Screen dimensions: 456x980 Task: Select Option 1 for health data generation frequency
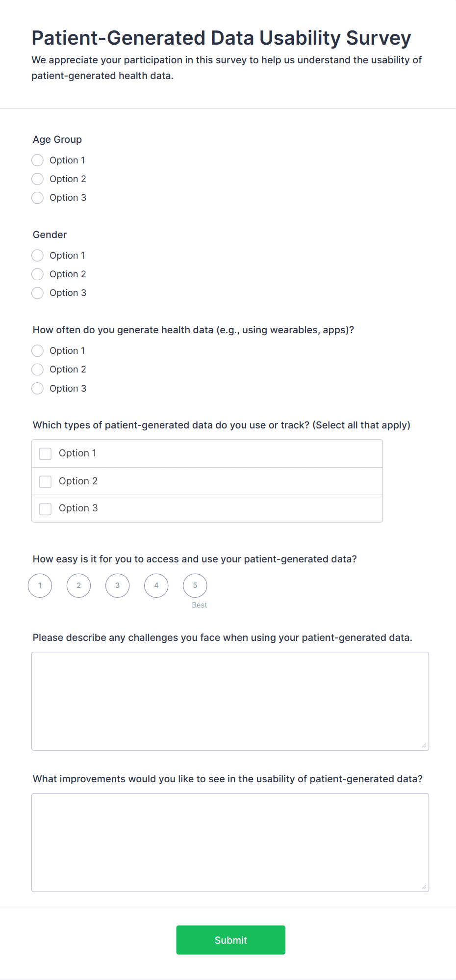point(37,350)
